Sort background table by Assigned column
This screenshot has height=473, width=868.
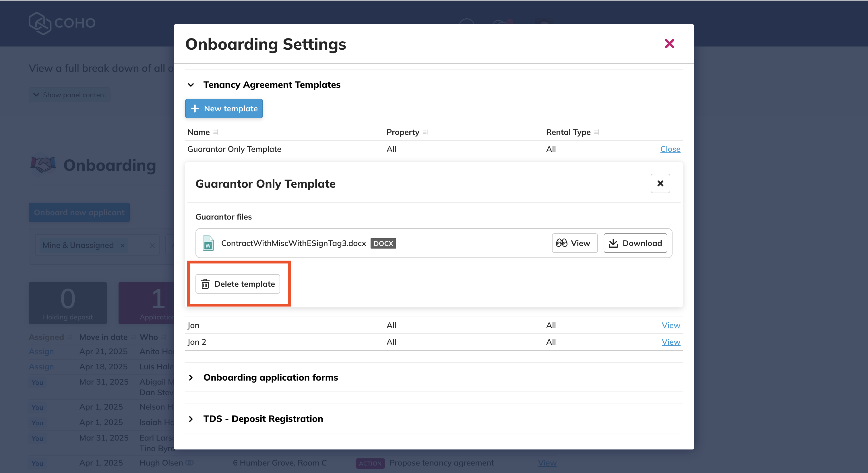69,337
